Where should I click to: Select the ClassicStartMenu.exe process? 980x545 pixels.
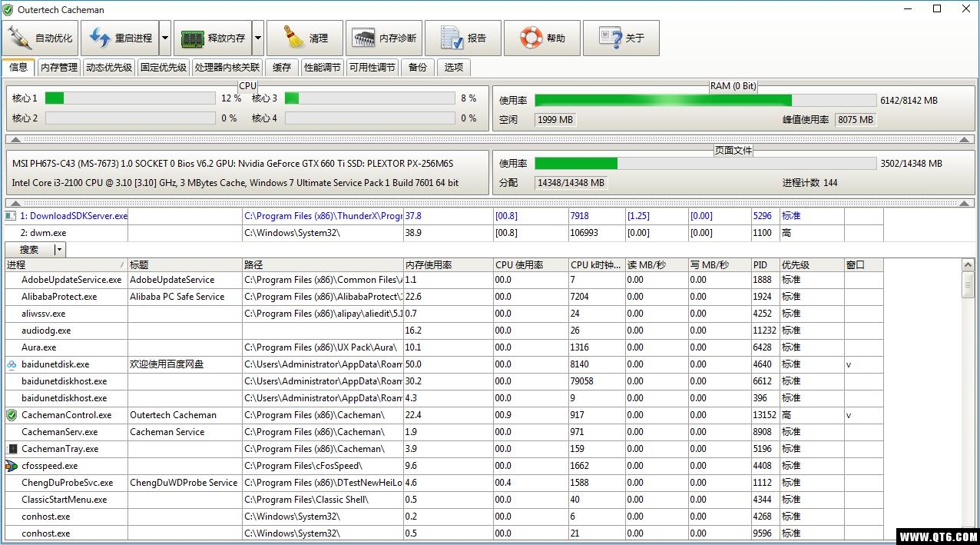click(444, 500)
